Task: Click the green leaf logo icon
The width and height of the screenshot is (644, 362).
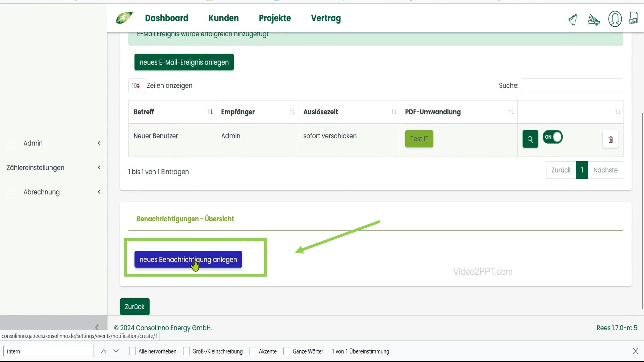Action: point(124,18)
